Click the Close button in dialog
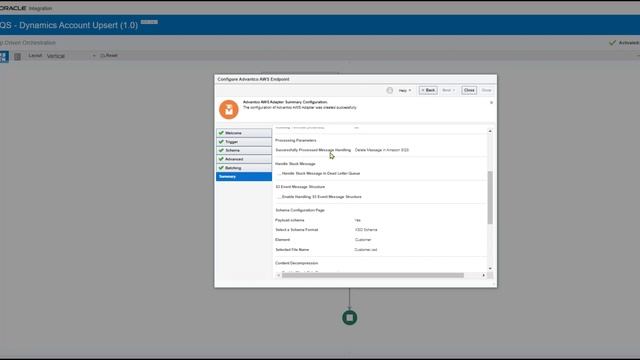 469,90
